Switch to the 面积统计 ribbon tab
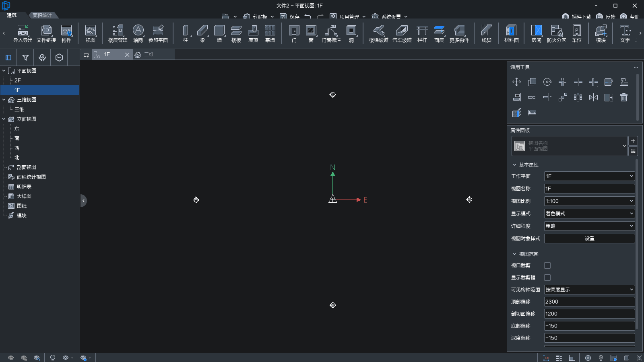Screen dimensions: 644x362 click(x=42, y=15)
